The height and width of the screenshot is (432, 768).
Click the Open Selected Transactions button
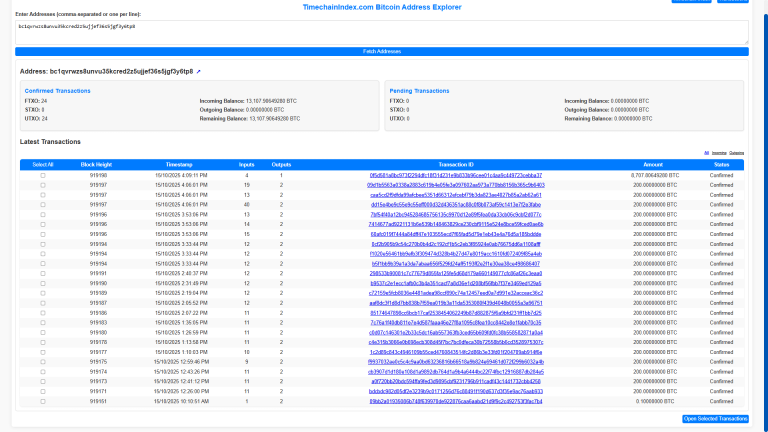(x=714, y=419)
